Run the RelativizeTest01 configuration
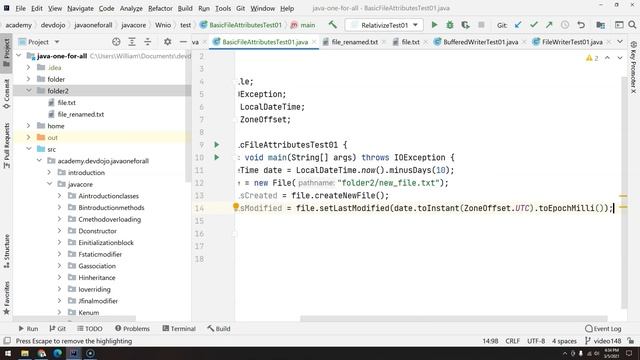Image resolution: width=640 pixels, height=360 pixels. click(x=434, y=25)
